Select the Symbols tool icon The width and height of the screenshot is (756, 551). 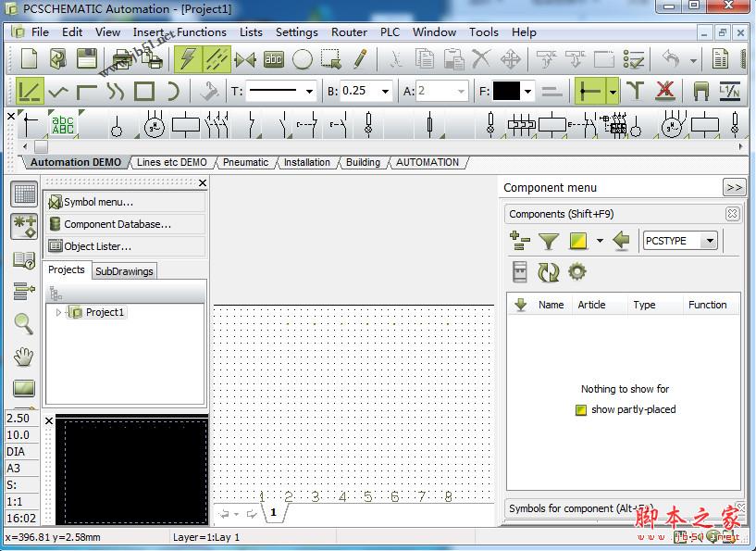[245, 59]
